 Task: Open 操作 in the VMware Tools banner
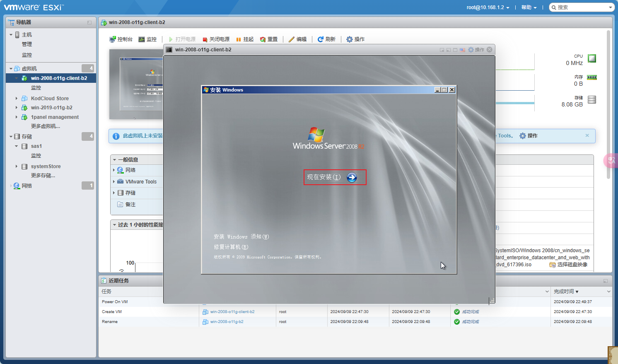[529, 136]
